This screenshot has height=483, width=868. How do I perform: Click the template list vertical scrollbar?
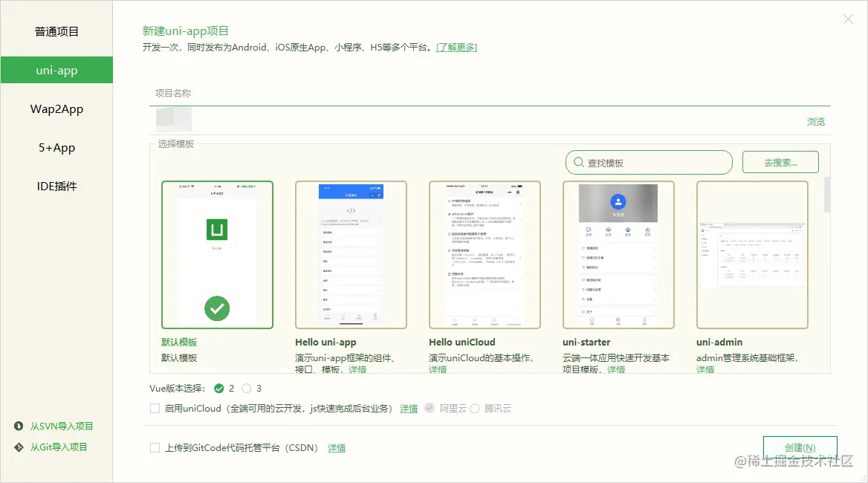(x=827, y=194)
